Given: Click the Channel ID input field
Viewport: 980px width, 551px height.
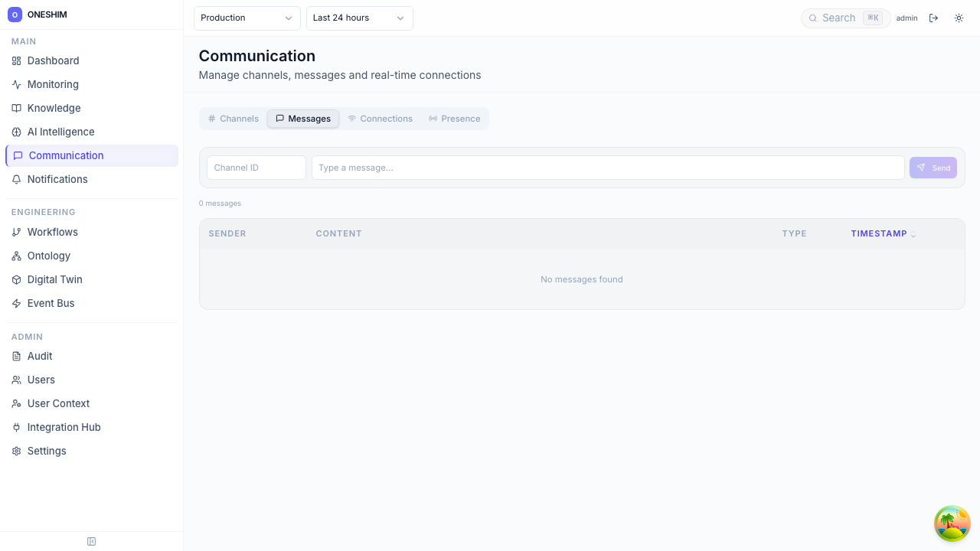Looking at the screenshot, I should point(256,168).
